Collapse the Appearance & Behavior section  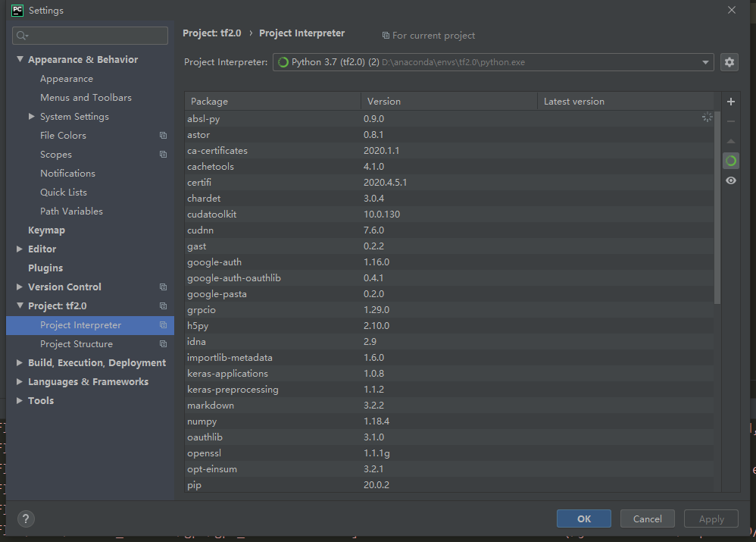pos(20,59)
